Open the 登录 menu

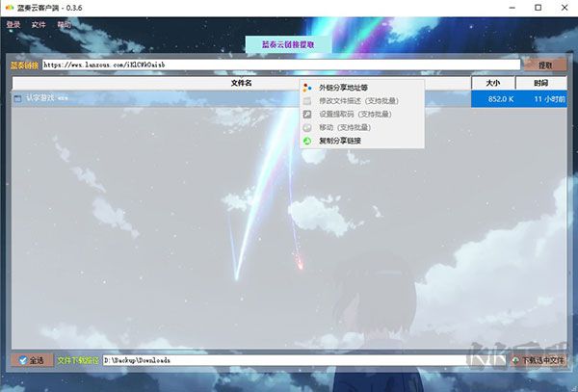click(x=13, y=24)
